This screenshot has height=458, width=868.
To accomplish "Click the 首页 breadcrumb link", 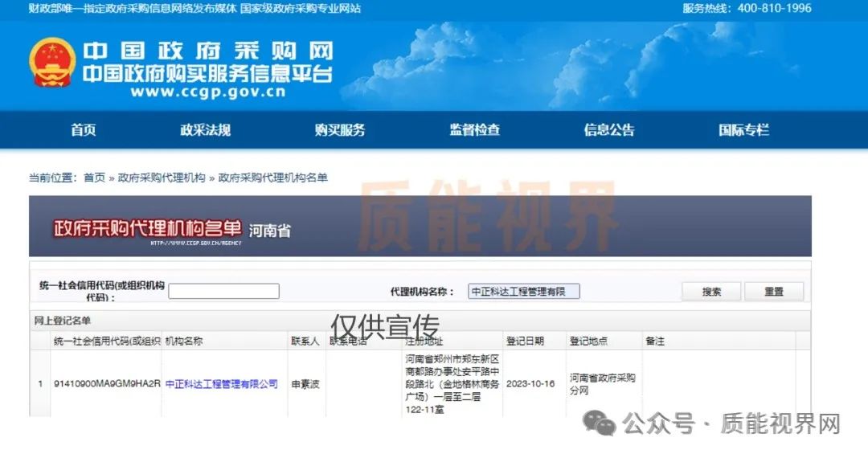I will point(94,178).
